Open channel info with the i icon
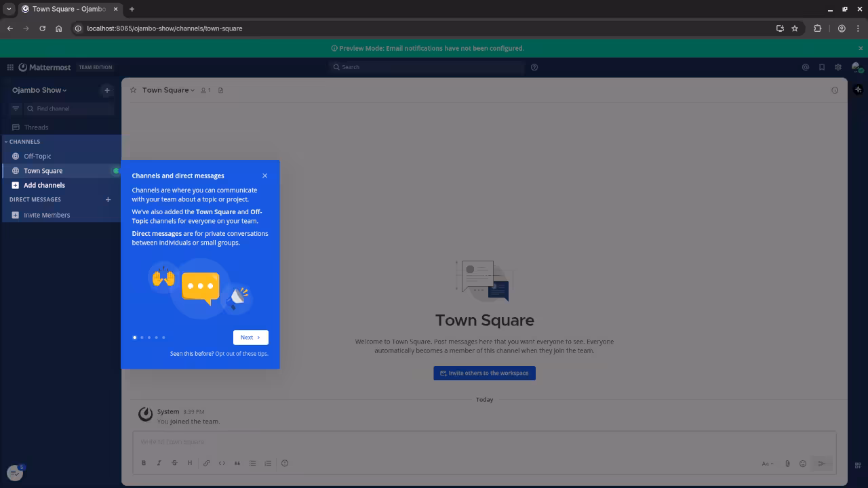868x488 pixels. pyautogui.click(x=835, y=89)
